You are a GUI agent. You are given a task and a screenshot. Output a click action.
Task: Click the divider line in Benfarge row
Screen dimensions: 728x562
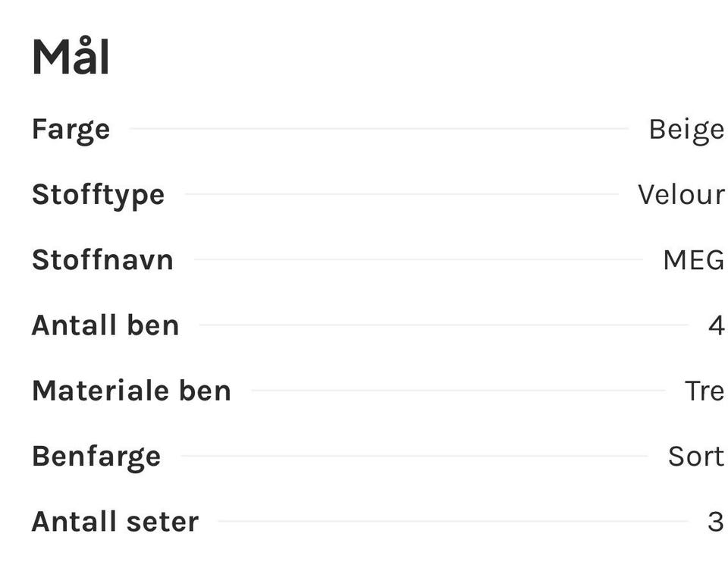click(414, 456)
